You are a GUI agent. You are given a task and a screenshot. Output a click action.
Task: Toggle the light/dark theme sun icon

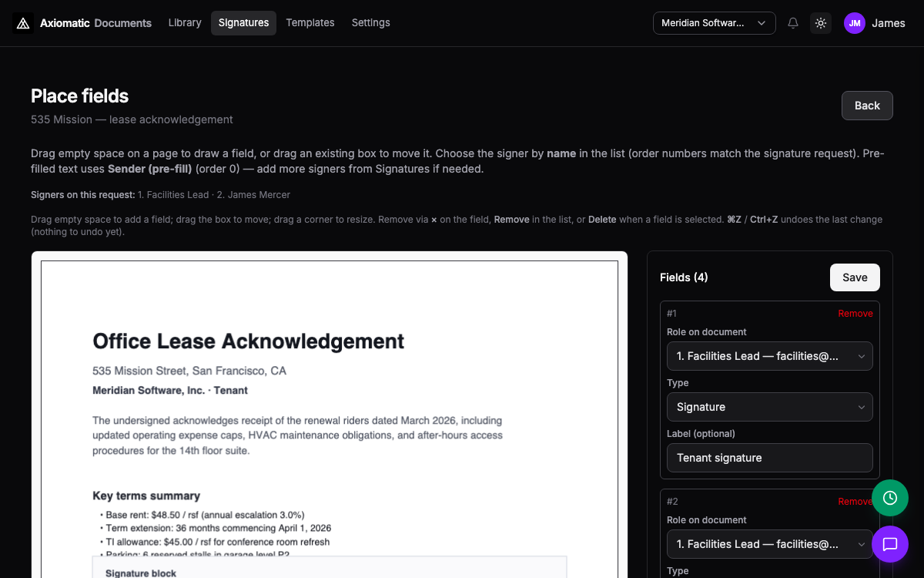point(821,23)
